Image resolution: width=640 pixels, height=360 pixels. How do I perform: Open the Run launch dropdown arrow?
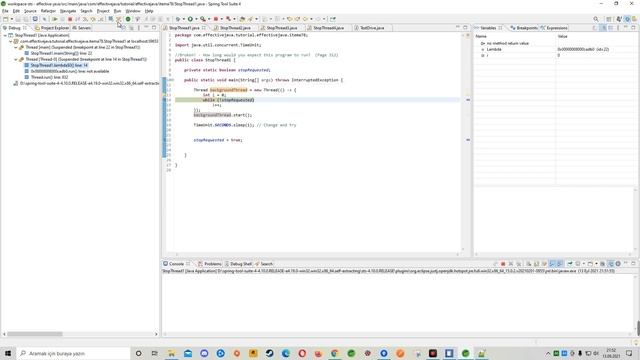click(196, 19)
